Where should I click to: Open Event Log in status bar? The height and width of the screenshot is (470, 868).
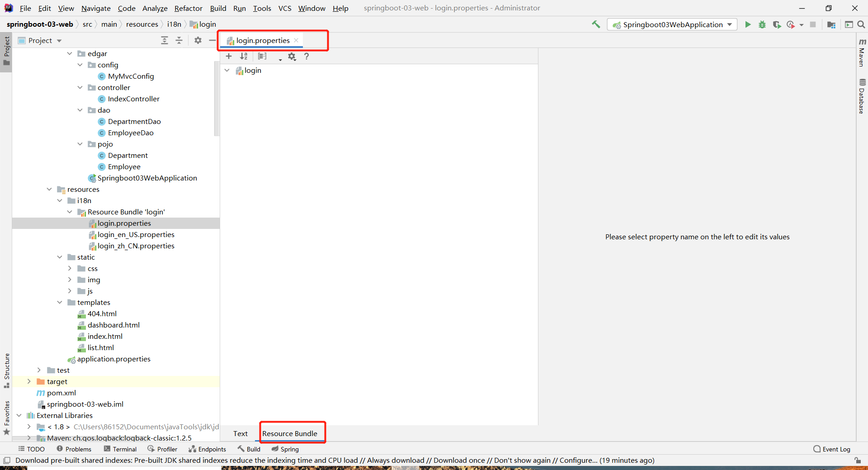pos(831,449)
